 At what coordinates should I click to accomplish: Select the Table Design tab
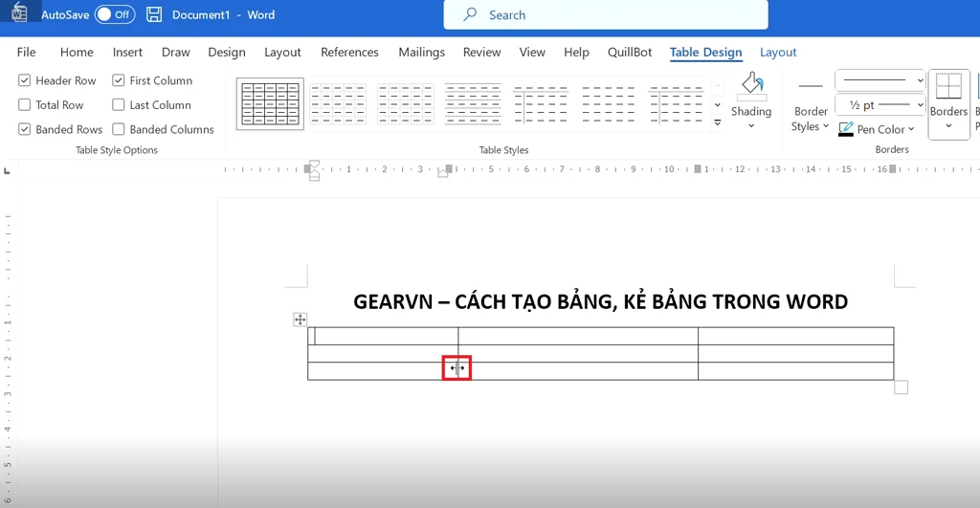click(706, 53)
